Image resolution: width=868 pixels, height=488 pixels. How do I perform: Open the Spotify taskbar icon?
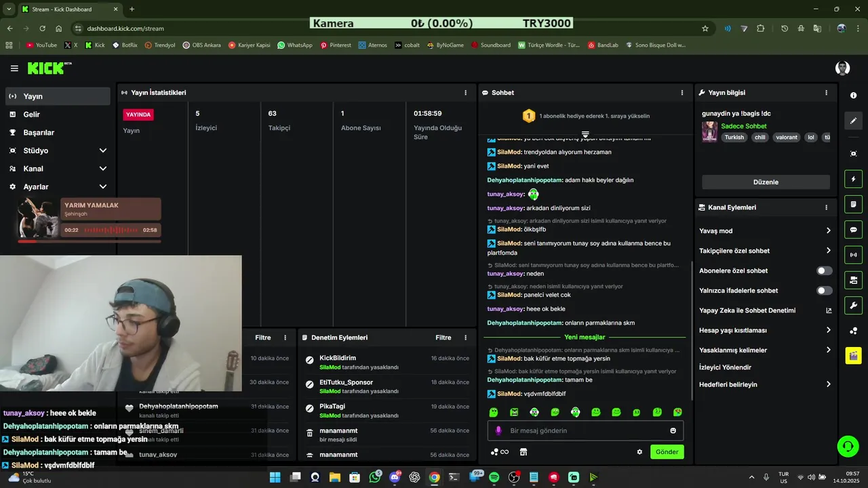point(494,477)
